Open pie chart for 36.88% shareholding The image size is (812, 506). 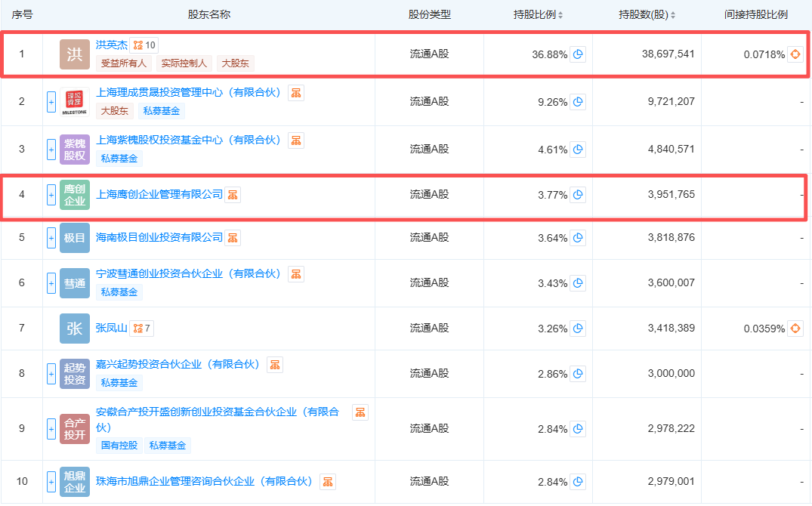(x=578, y=54)
